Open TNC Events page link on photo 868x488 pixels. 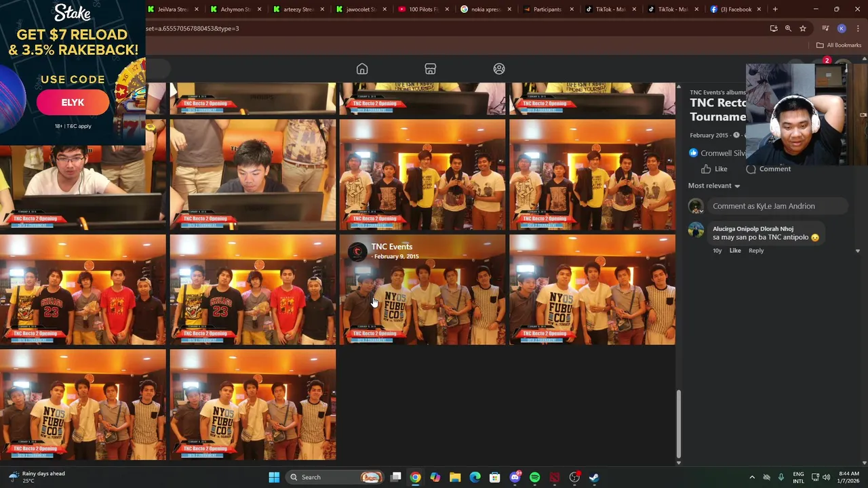[391, 247]
